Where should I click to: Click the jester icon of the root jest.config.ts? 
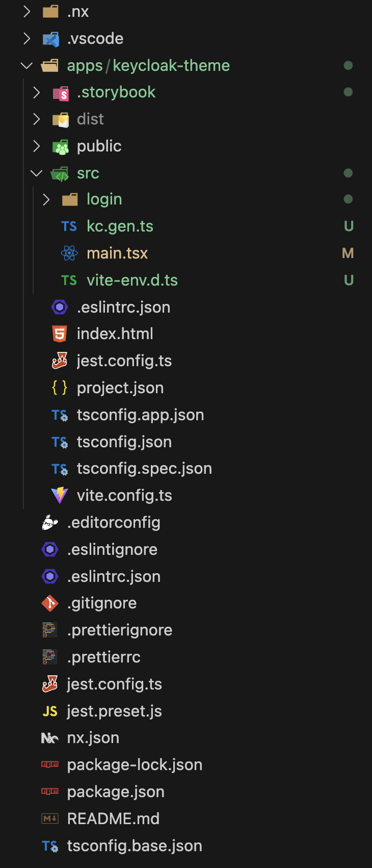[x=50, y=684]
